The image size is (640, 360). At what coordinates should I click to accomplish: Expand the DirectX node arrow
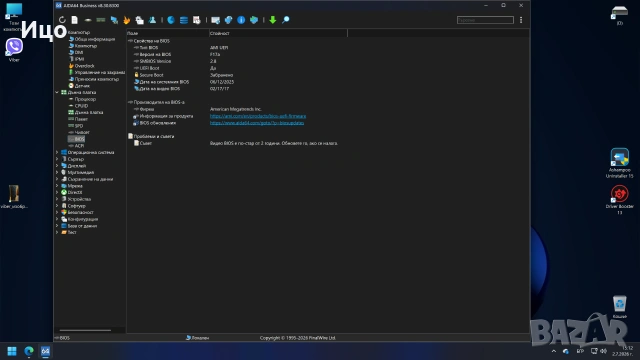[57, 192]
